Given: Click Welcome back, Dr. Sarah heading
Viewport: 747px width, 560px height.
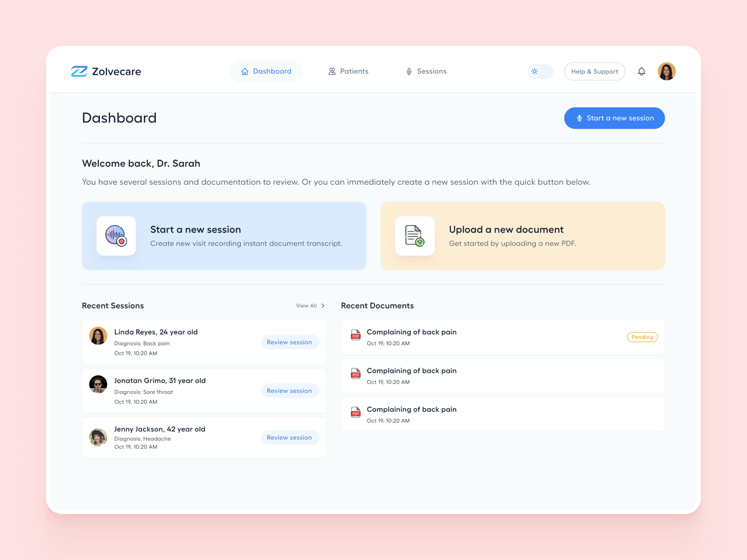Looking at the screenshot, I should pyautogui.click(x=141, y=163).
